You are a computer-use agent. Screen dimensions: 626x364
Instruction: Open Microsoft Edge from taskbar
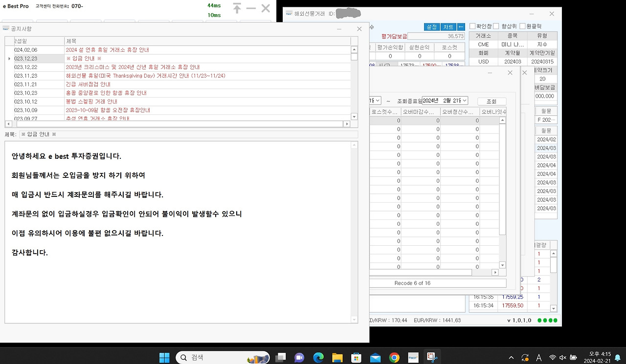318,358
